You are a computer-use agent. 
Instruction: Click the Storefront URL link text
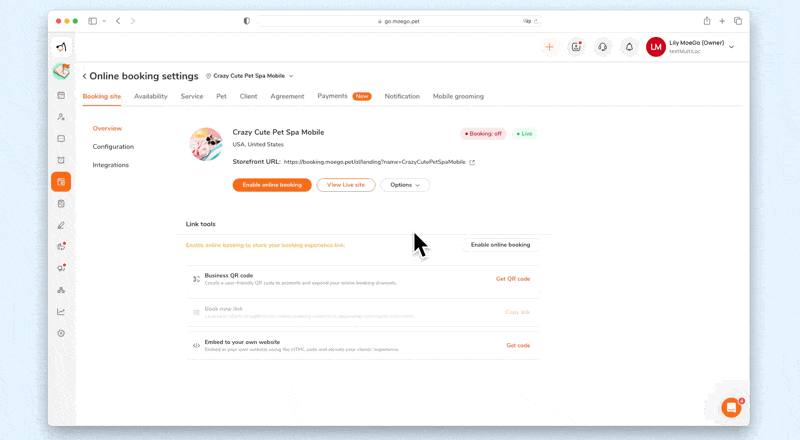pyautogui.click(x=374, y=162)
